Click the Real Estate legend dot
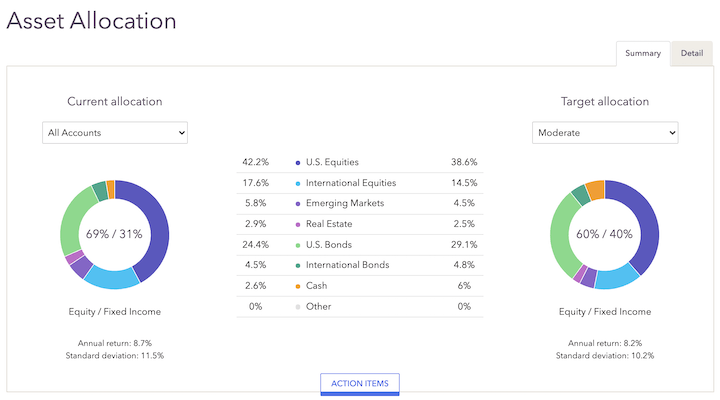Image resolution: width=720 pixels, height=400 pixels. tap(299, 224)
